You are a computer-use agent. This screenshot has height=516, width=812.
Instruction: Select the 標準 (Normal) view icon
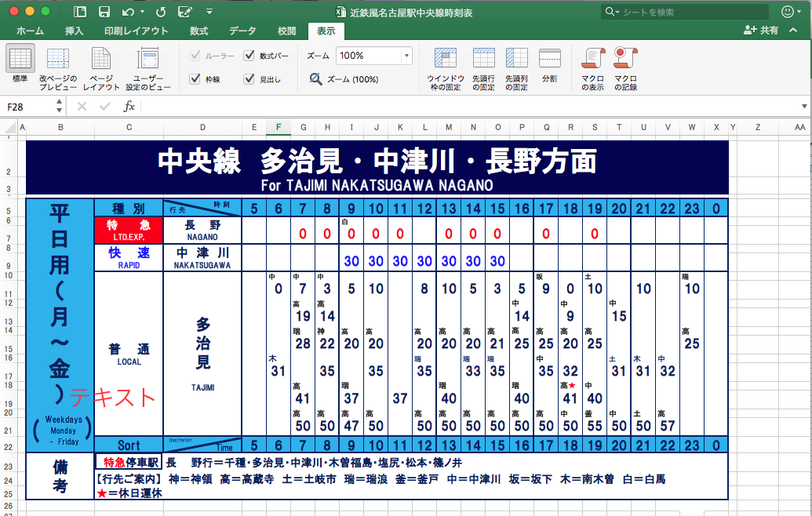tap(20, 58)
